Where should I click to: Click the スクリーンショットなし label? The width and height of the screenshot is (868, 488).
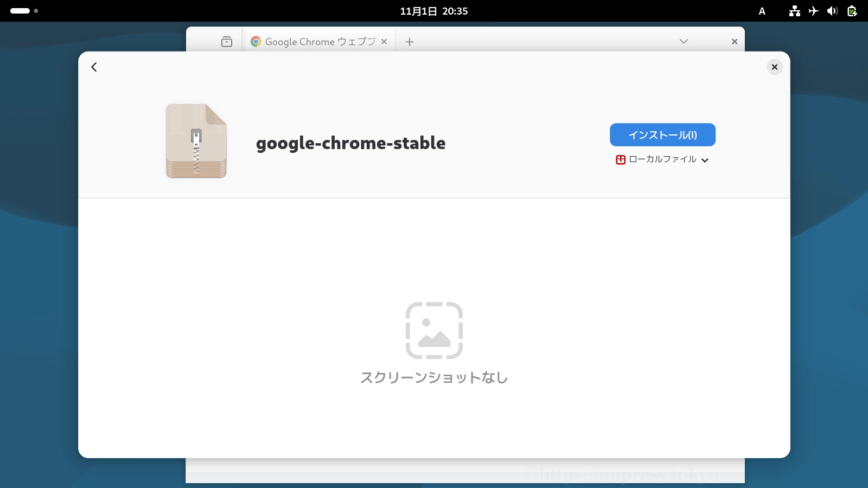click(434, 377)
